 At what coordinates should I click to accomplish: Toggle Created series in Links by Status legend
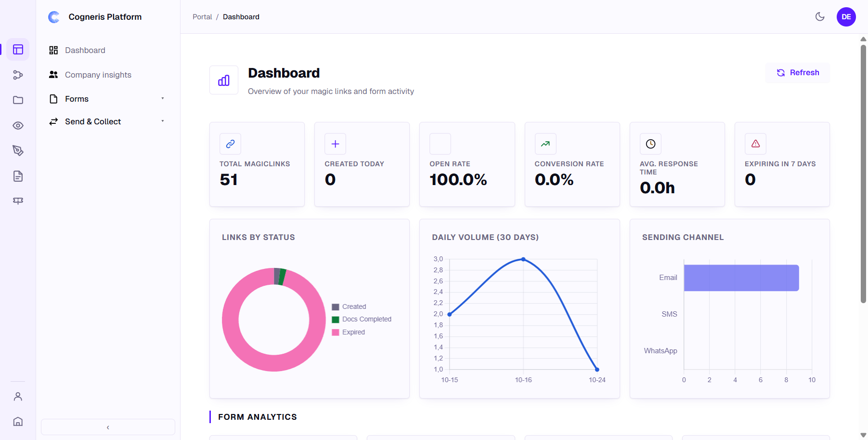[x=349, y=307]
